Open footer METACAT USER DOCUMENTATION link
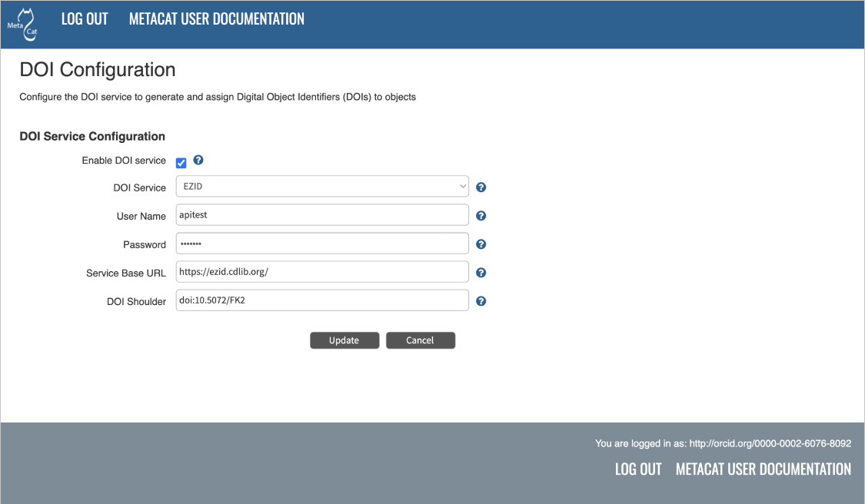Viewport: 865px width, 504px height. (763, 469)
